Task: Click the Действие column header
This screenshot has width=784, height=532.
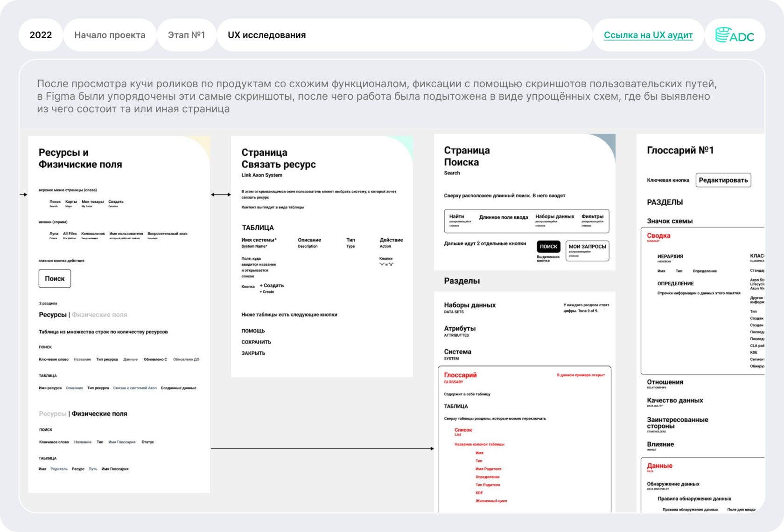Action: coord(391,240)
